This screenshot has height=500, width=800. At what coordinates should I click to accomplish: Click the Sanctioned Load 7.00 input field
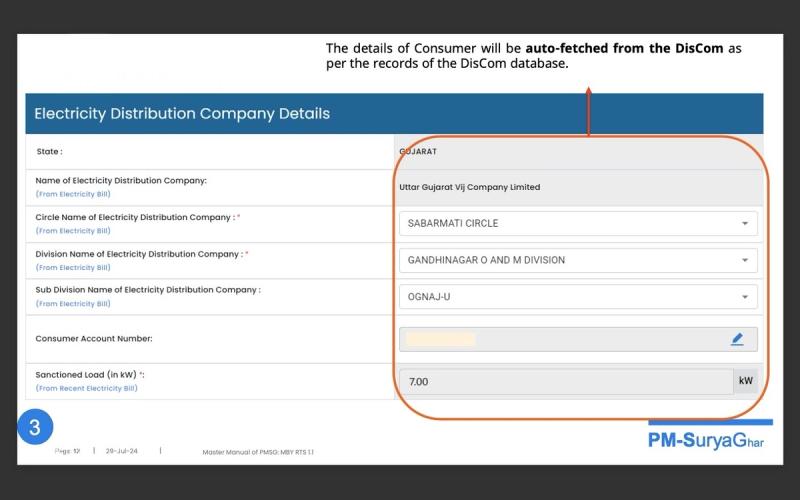click(x=566, y=382)
